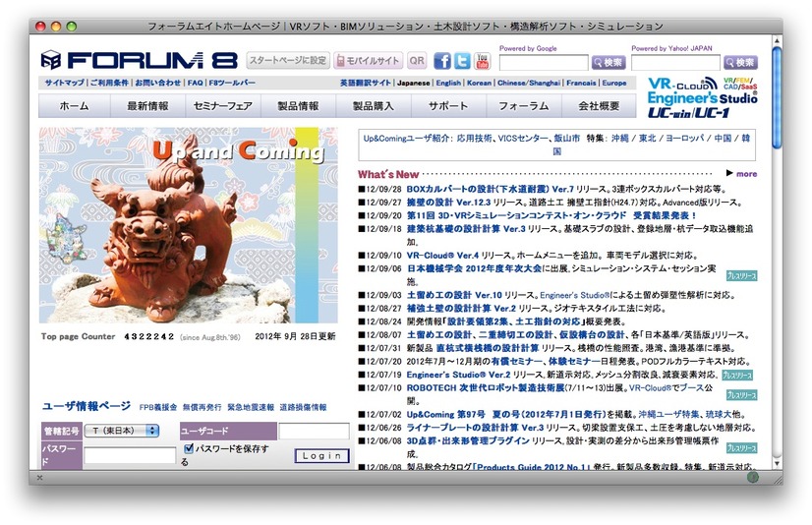Image resolution: width=812 pixels, height=525 pixels.
Task: Click the QR code button
Action: 417,61
